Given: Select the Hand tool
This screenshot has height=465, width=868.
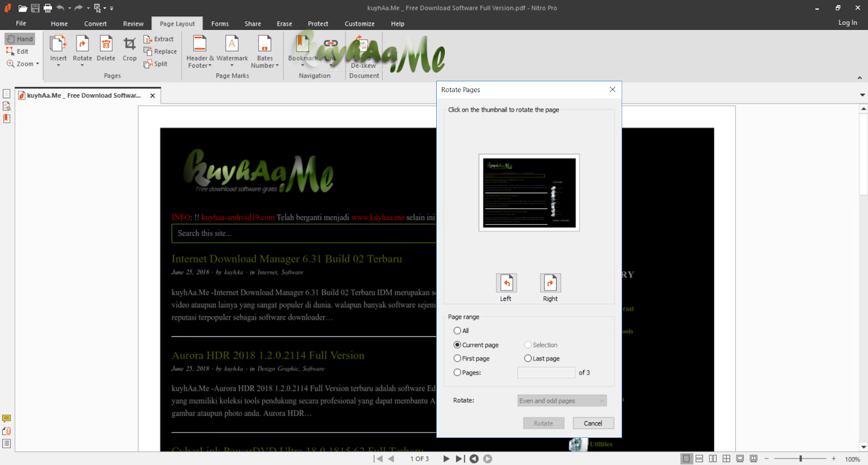Looking at the screenshot, I should (x=20, y=39).
